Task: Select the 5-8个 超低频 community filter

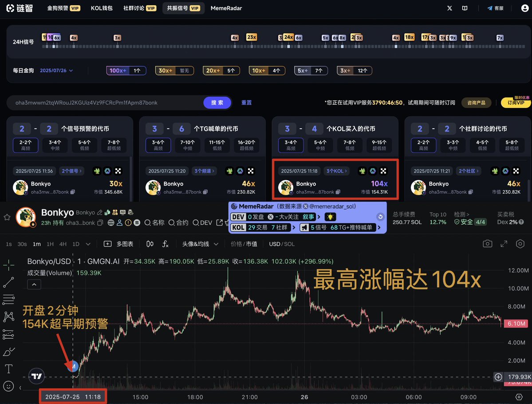Action: pyautogui.click(x=512, y=145)
